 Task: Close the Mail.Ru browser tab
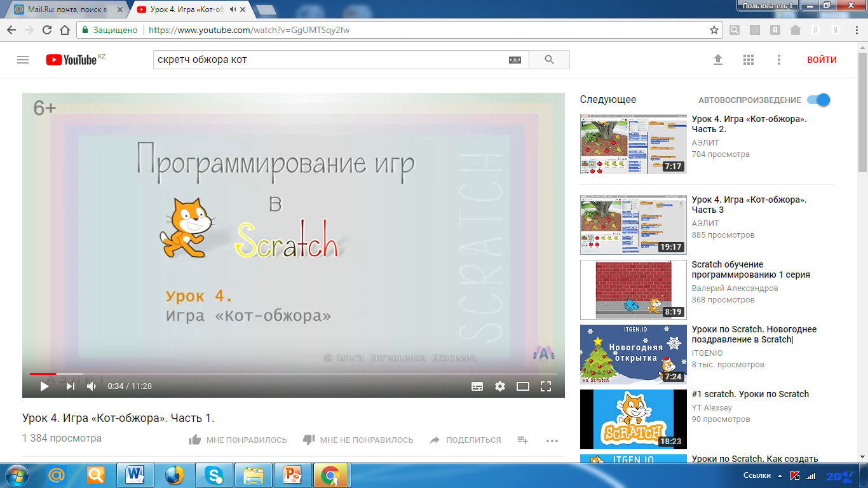119,10
